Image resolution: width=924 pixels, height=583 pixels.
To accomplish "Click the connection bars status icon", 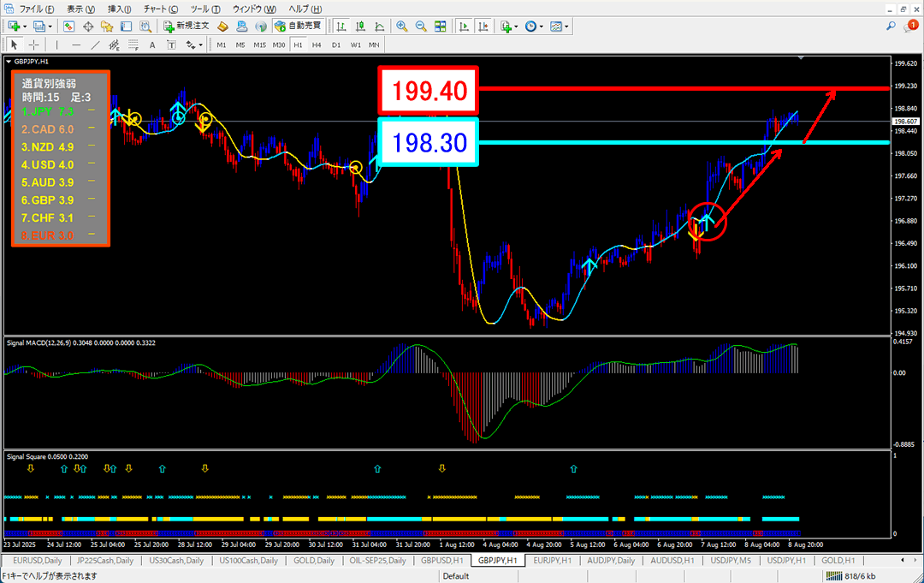I will 834,576.
